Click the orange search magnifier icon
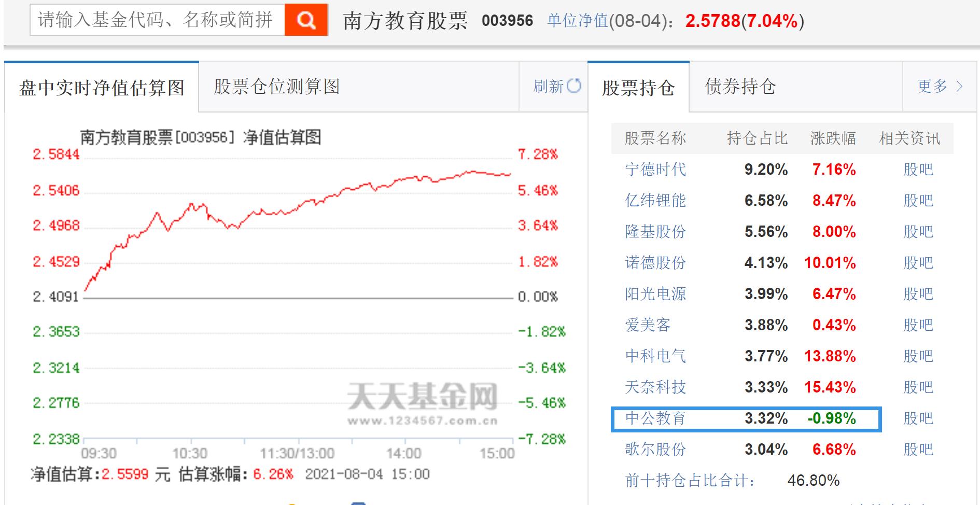980x505 pixels. (x=306, y=21)
